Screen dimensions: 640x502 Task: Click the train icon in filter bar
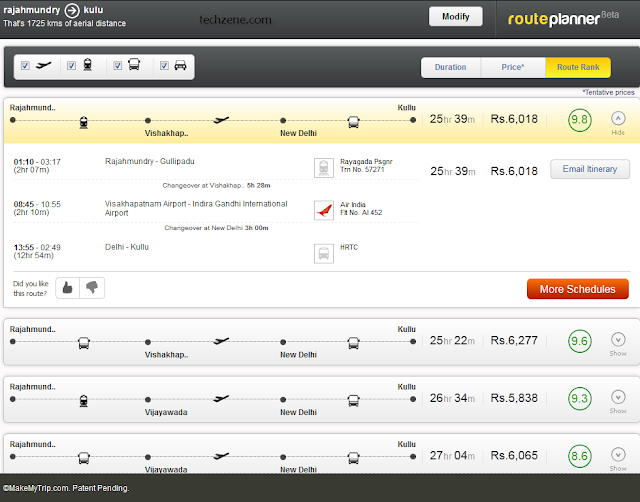[87, 64]
